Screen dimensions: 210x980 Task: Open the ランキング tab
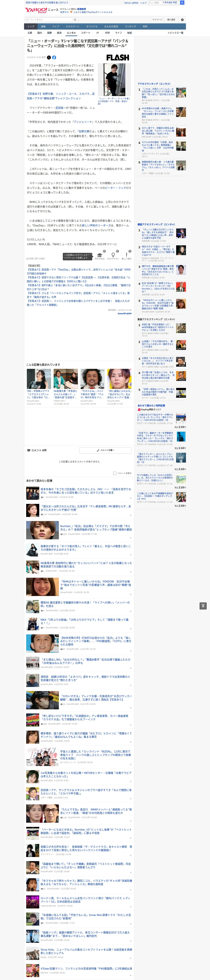[x=130, y=26]
